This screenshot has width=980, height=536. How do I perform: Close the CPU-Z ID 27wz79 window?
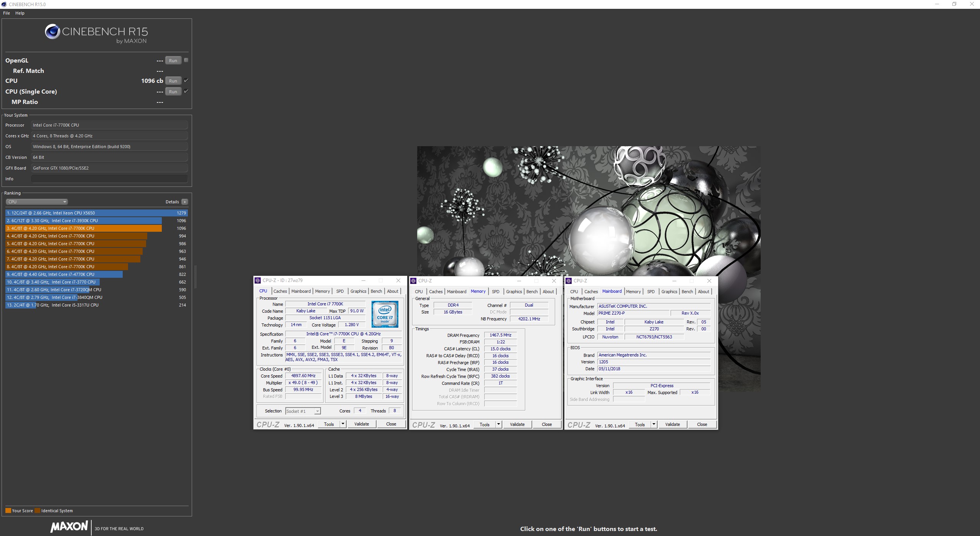pos(398,280)
